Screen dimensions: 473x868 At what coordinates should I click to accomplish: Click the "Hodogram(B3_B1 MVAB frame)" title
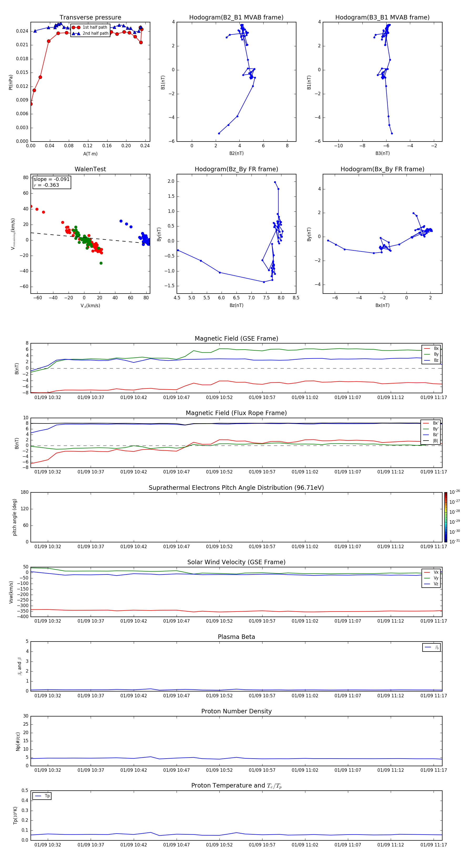(382, 18)
